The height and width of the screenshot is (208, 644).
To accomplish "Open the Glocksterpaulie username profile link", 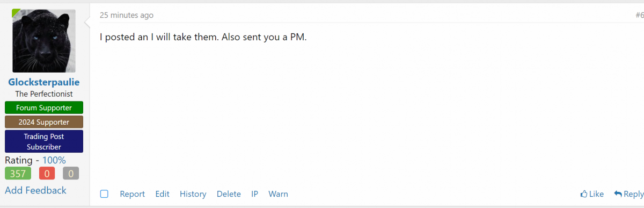I will tap(44, 82).
